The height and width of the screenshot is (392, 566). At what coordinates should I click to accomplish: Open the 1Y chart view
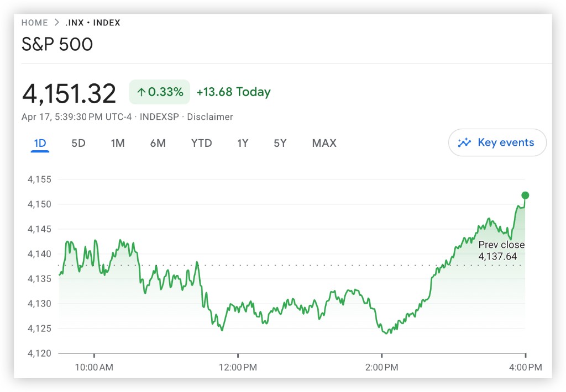pos(243,144)
